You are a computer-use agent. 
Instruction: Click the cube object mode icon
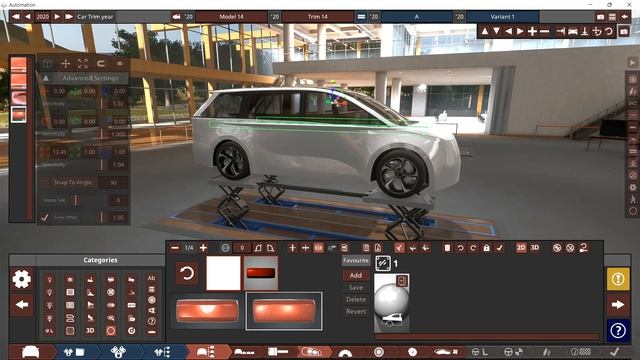47,64
